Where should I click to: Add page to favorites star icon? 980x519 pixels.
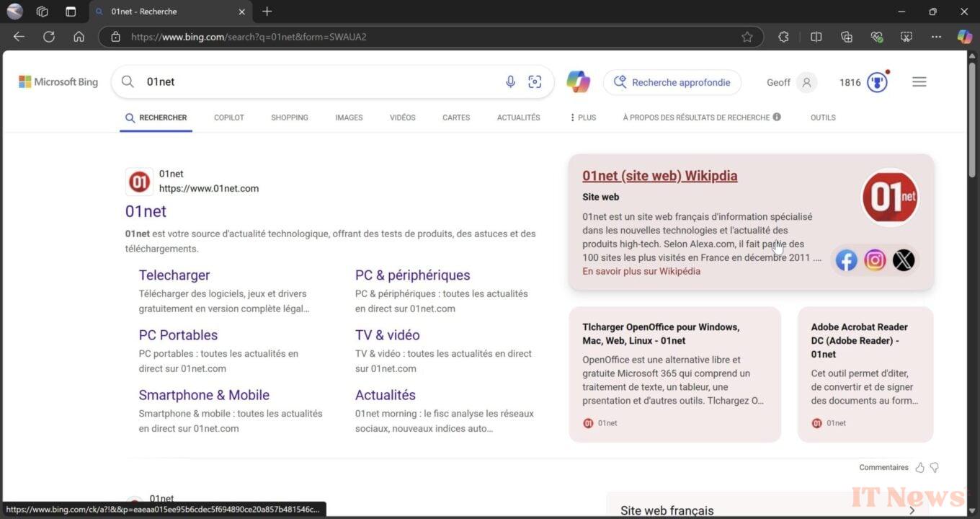pos(747,37)
